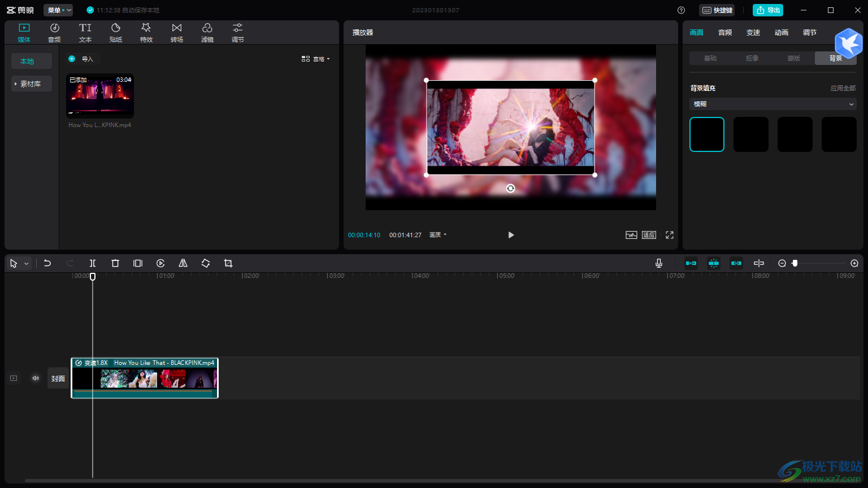
Task: Click the reverse playback icon
Action: 160,263
